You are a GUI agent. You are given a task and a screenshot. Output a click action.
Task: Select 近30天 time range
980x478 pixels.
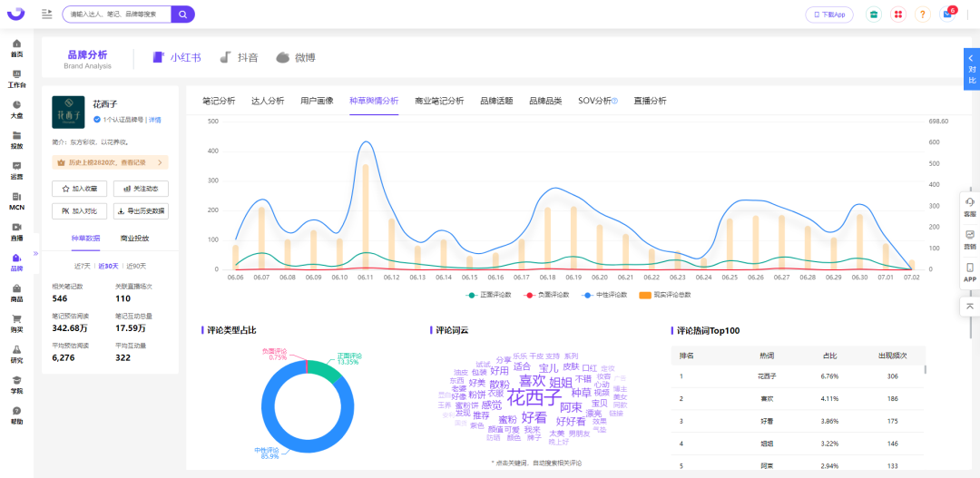[108, 266]
